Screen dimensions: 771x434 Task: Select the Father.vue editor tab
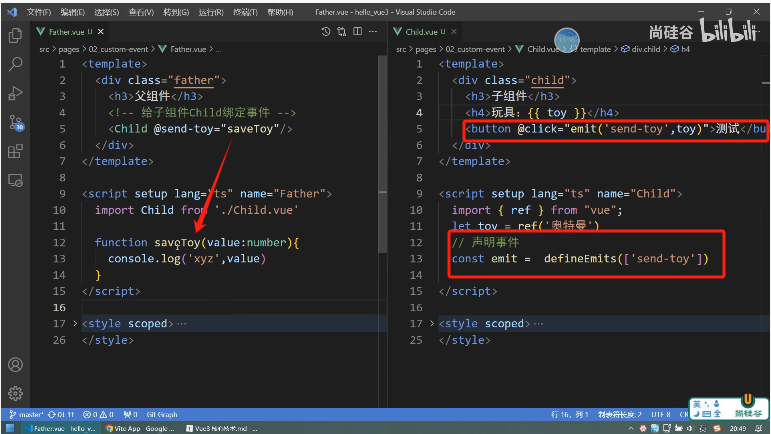pos(70,31)
